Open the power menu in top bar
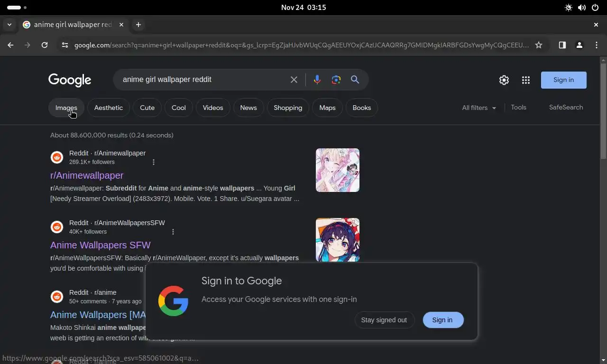This screenshot has width=607, height=364. click(x=595, y=8)
